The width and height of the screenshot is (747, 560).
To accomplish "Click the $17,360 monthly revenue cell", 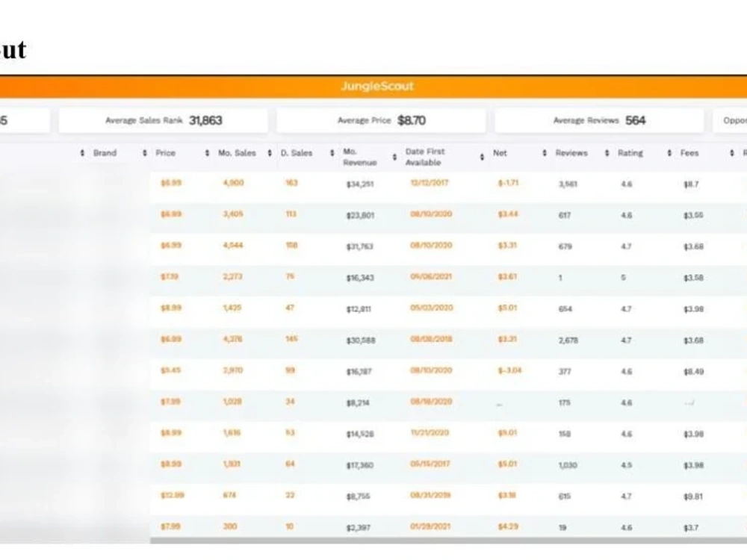I will [360, 465].
